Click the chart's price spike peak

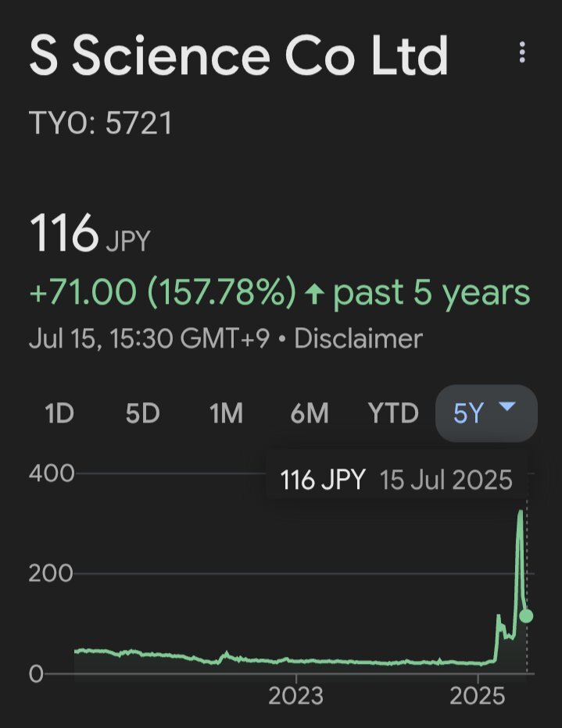pyautogui.click(x=521, y=512)
